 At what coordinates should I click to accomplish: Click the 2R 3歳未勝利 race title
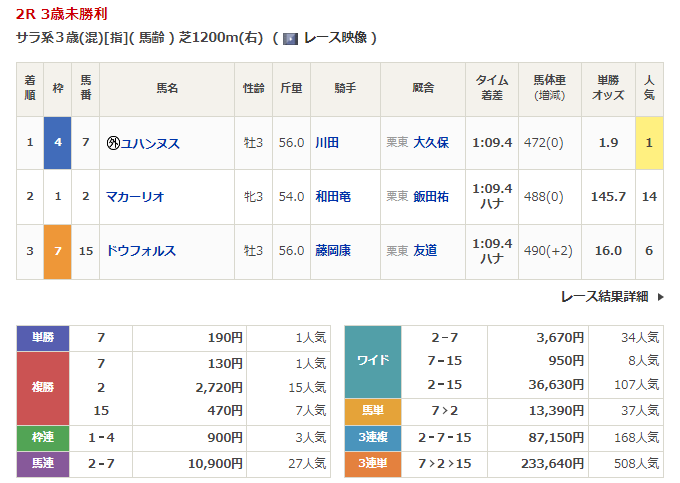63,14
